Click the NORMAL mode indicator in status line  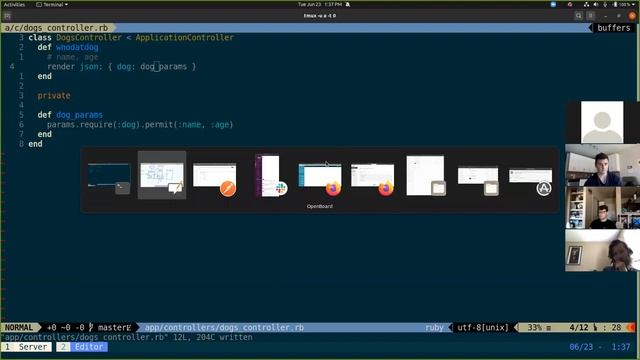click(19, 327)
